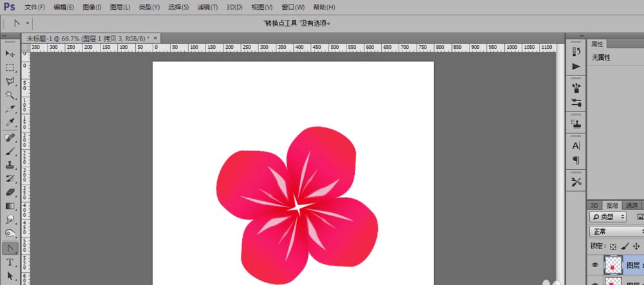Select the Eyedropper tool
The height and width of the screenshot is (285, 644).
tap(10, 123)
